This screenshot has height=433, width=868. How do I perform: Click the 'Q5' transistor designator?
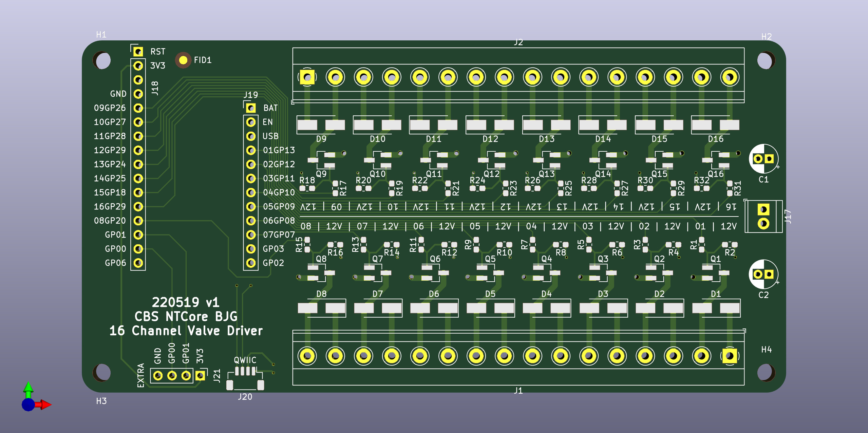(490, 259)
